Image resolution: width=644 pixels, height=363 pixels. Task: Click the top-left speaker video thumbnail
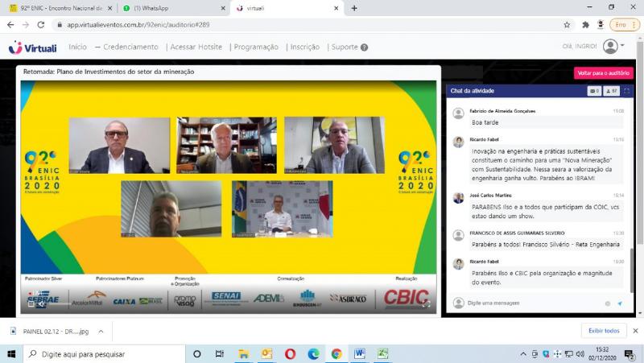point(119,146)
